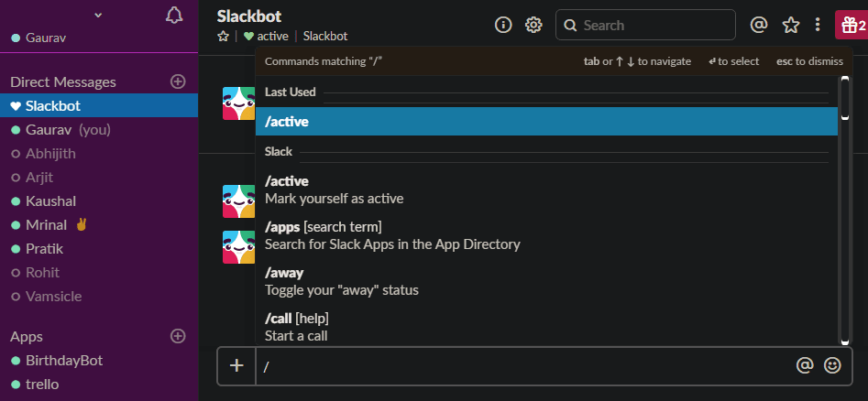Image resolution: width=868 pixels, height=401 pixels.
Task: Click the Gaurav user status
Action: point(38,38)
